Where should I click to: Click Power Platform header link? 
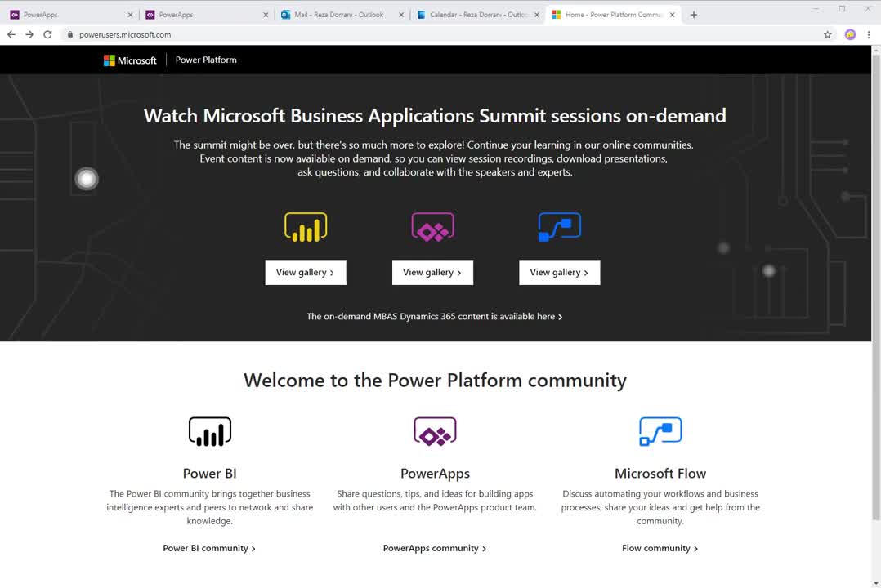[206, 60]
